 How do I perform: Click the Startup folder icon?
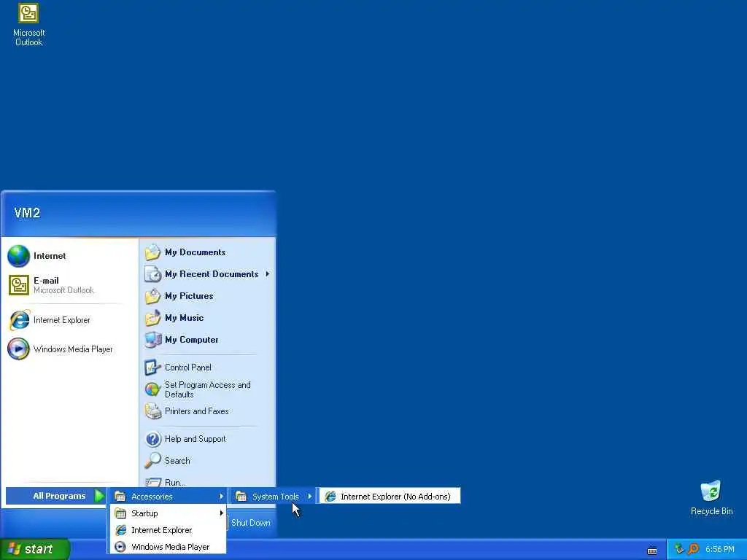click(120, 513)
